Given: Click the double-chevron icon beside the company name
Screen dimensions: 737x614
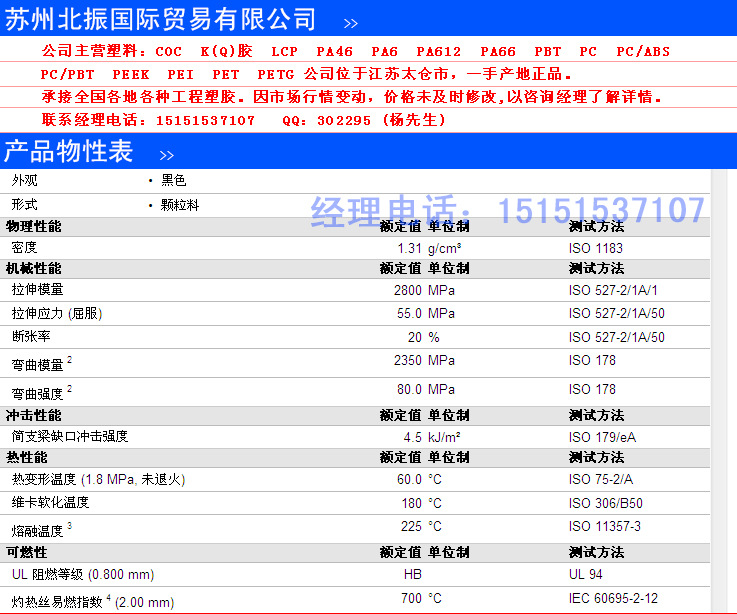Looking at the screenshot, I should pos(350,22).
